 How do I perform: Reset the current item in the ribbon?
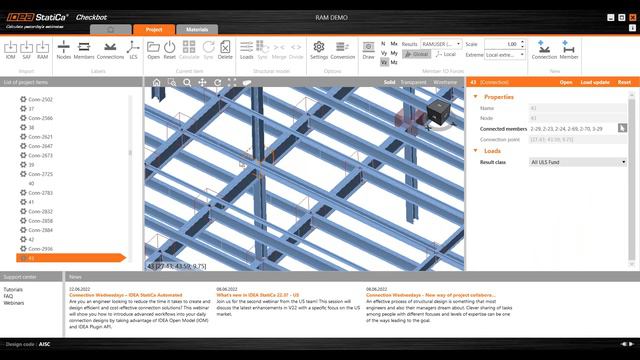pos(169,50)
